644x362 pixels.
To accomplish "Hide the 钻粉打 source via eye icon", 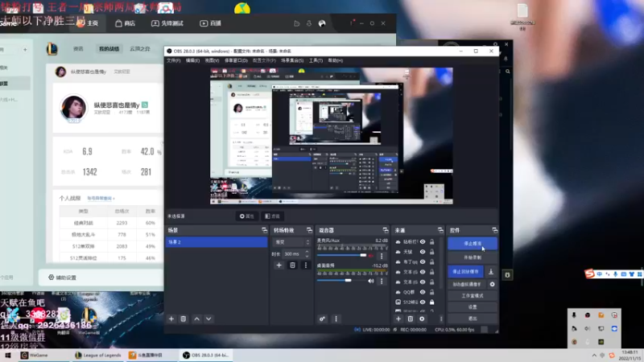I will (x=423, y=242).
